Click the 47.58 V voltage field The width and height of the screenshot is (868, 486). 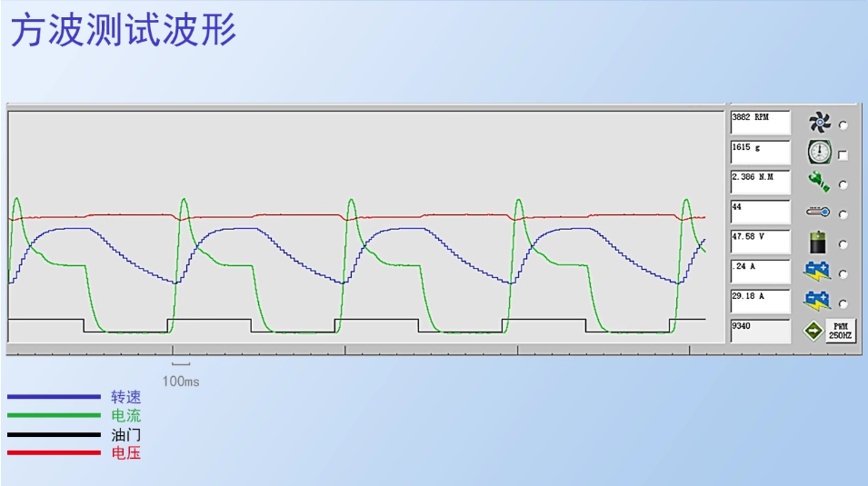(x=760, y=242)
